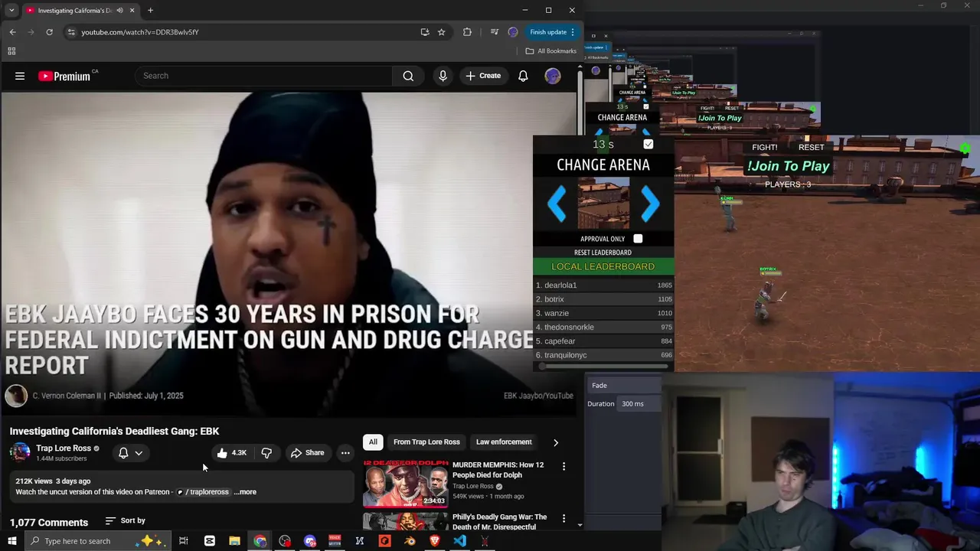Dislike the video with thumbs down
This screenshot has height=551, width=980.
(266, 453)
